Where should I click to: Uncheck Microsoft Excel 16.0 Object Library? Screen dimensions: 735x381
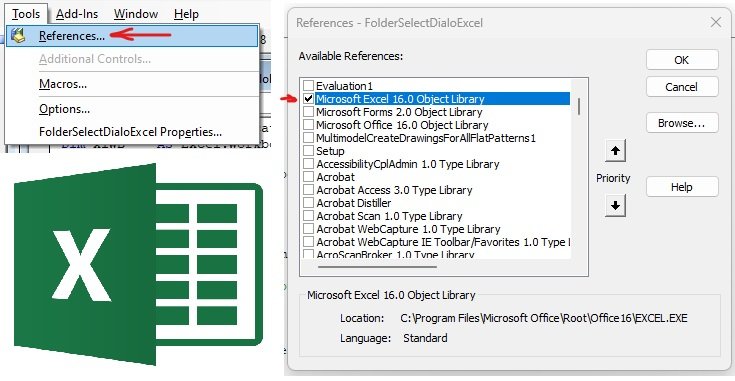tap(308, 99)
